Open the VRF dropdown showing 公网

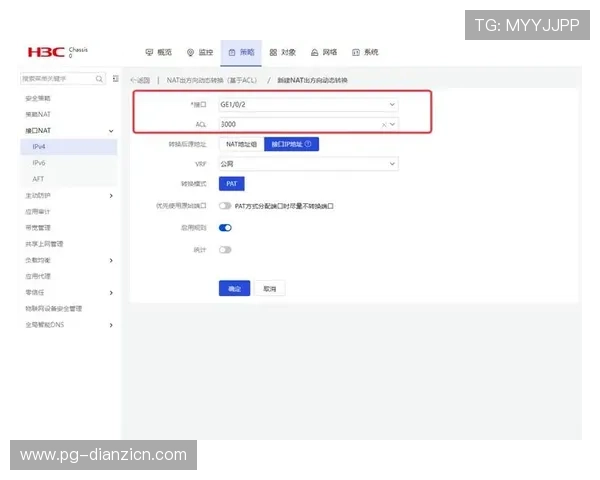pyautogui.click(x=308, y=164)
